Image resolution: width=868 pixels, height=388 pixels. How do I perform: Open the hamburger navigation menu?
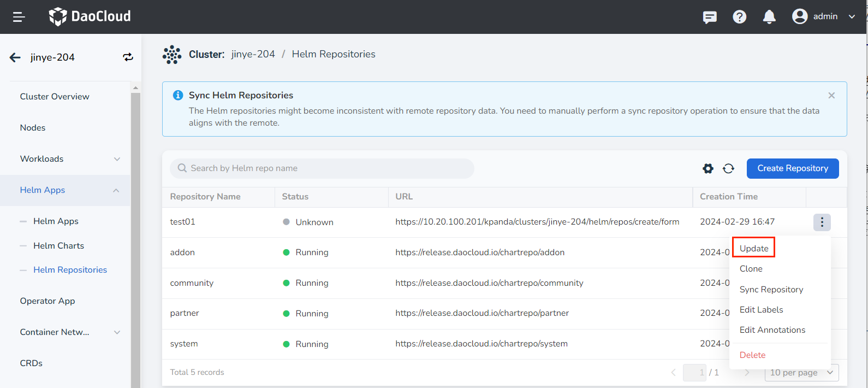(x=19, y=17)
